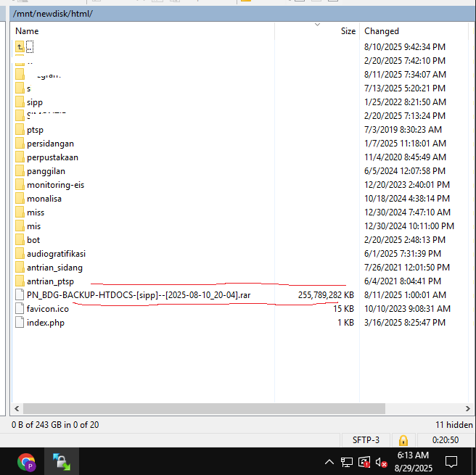Click the session lock icon in status bar
This screenshot has height=475, width=476.
click(x=403, y=440)
